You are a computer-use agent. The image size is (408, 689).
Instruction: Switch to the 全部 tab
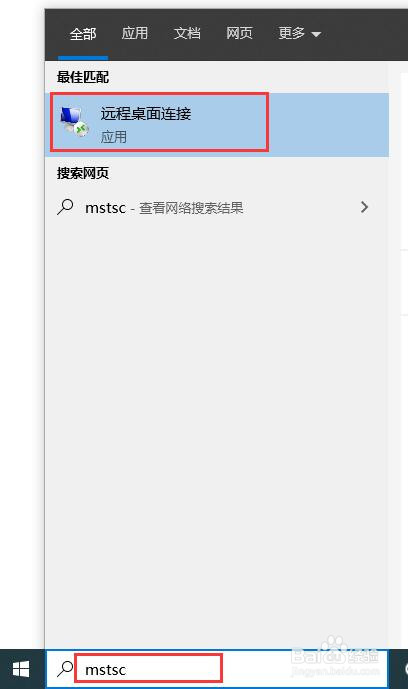click(83, 34)
